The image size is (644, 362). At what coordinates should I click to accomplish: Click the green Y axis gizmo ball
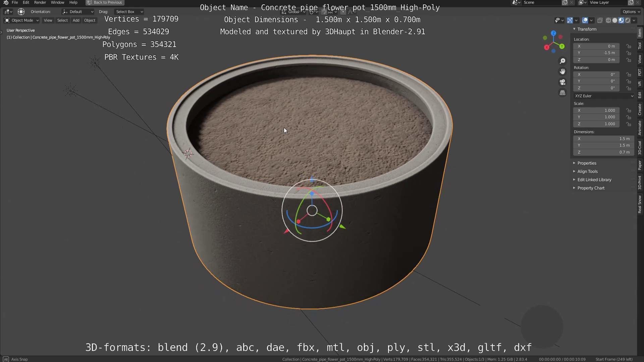pos(562,46)
